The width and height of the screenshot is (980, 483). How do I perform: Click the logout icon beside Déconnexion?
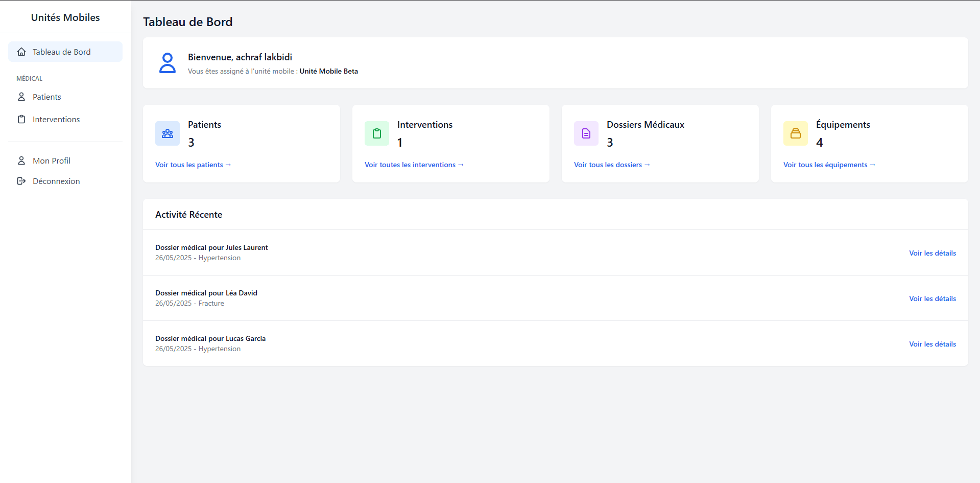click(x=21, y=181)
